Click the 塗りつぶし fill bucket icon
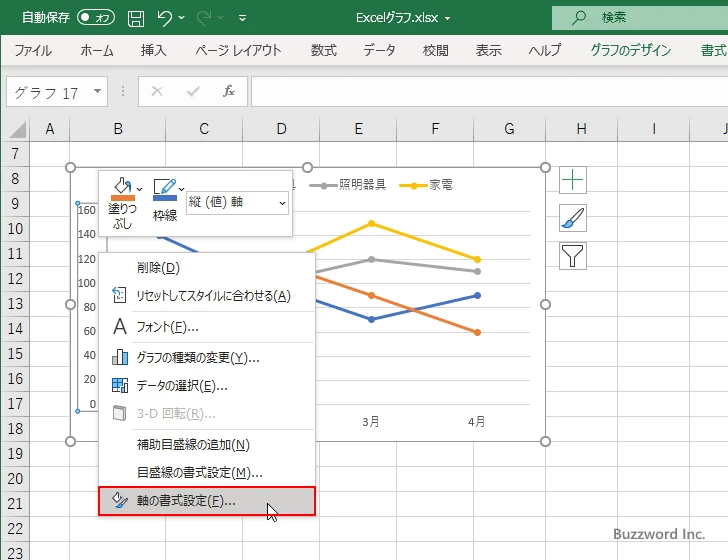728x560 pixels. coord(122,189)
